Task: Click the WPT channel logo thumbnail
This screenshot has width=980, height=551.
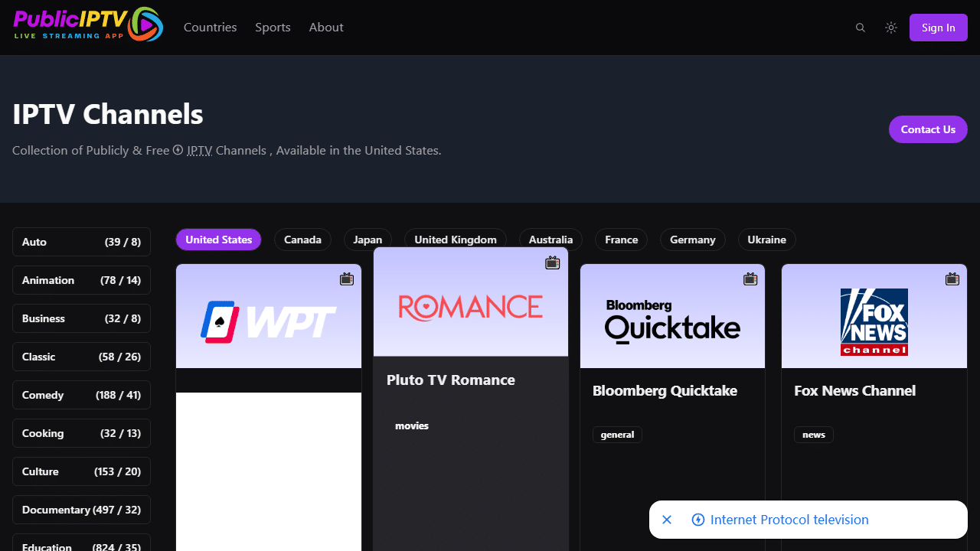Action: point(269,321)
